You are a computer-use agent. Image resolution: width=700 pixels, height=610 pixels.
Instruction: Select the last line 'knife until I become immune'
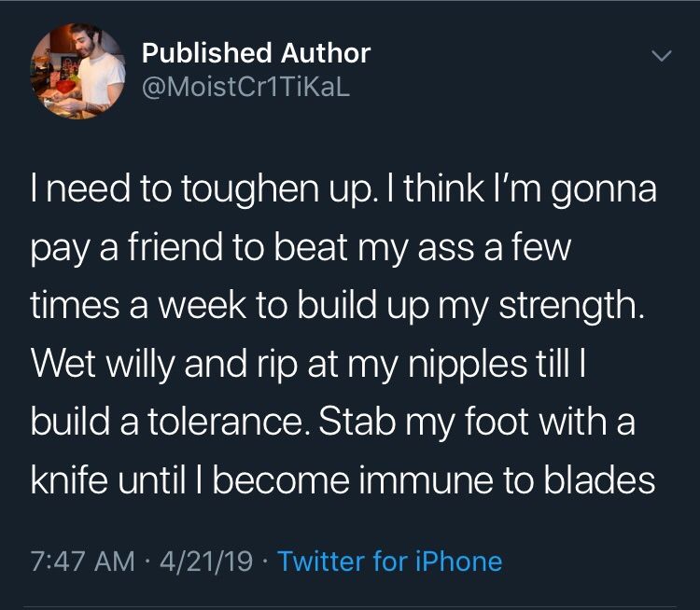[x=343, y=480]
